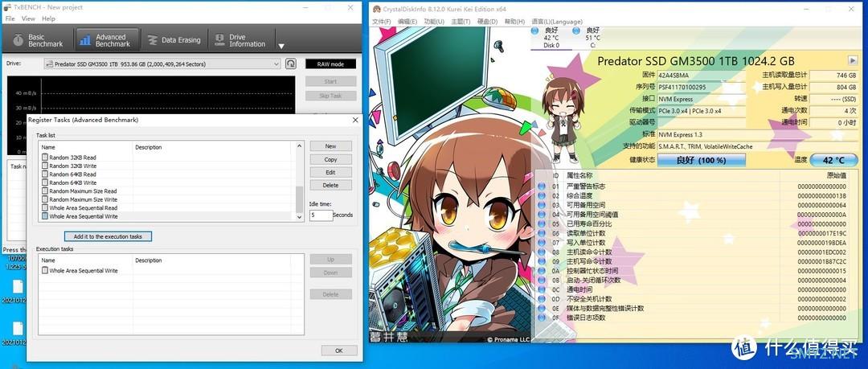Click the next disk arrow button
The width and height of the screenshot is (868, 369).
(x=852, y=60)
